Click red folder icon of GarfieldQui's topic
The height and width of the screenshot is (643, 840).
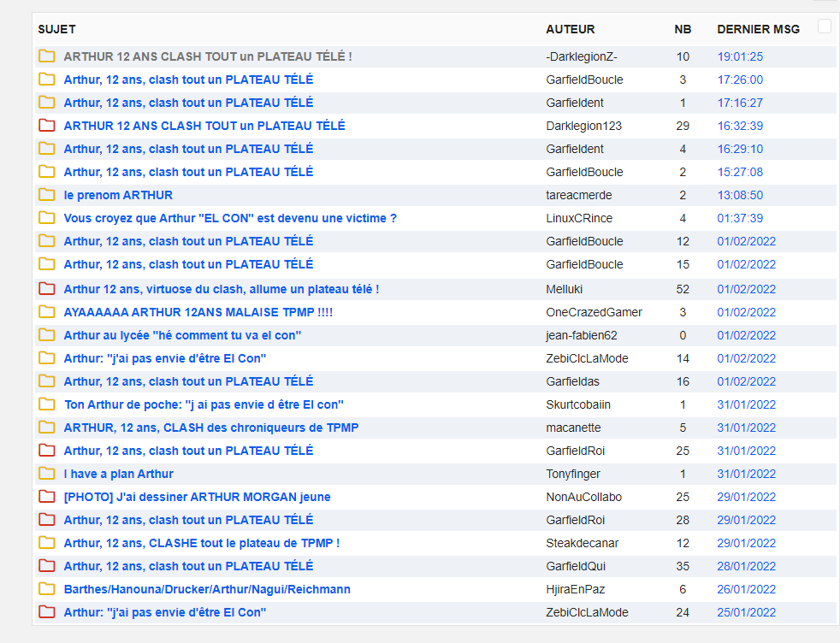coord(46,565)
